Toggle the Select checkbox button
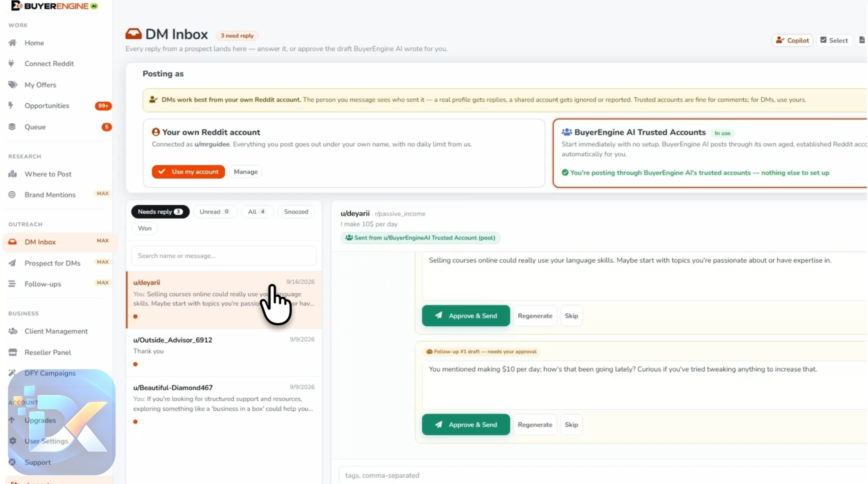Screen dimensions: 868x484 [834, 40]
